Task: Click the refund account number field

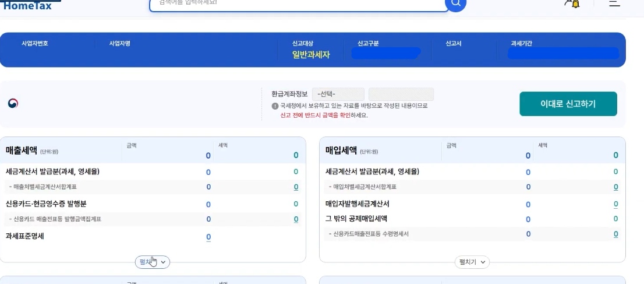Action: pos(401,94)
